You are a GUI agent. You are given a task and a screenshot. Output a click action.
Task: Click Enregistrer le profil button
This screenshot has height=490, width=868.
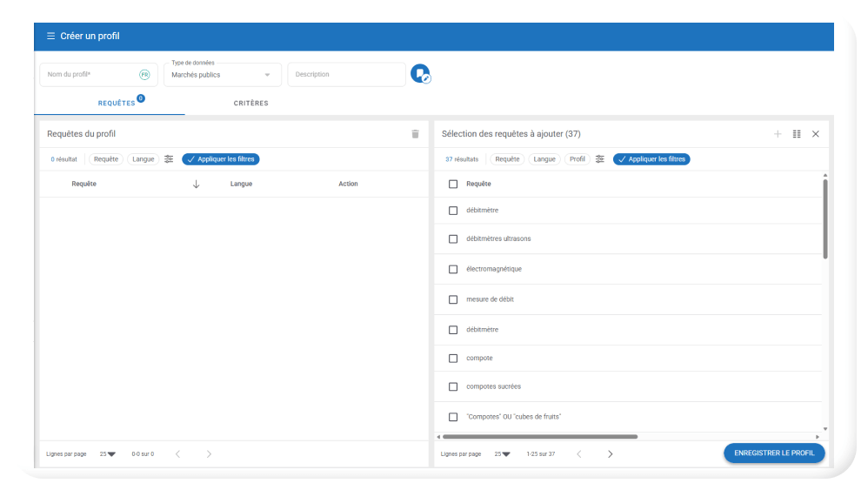point(773,453)
